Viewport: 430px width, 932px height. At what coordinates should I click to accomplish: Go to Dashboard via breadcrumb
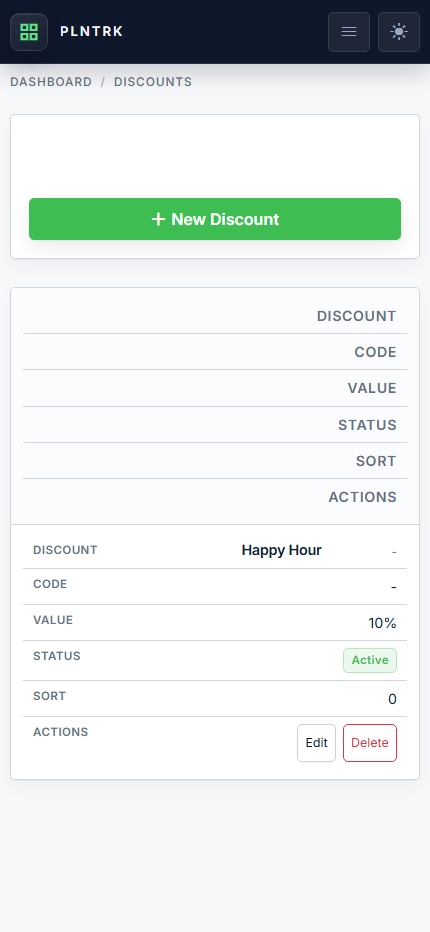51,82
